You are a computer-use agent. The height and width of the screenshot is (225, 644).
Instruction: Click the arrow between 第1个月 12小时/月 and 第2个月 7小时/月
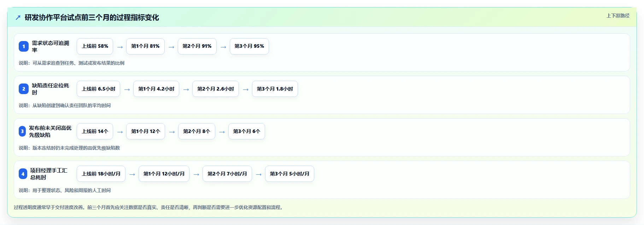pyautogui.click(x=196, y=174)
